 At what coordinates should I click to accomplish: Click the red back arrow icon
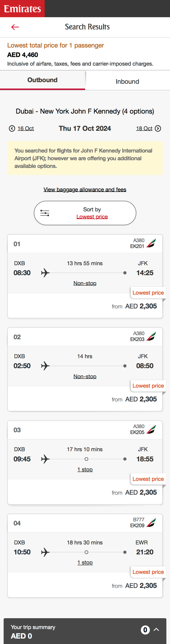15,27
